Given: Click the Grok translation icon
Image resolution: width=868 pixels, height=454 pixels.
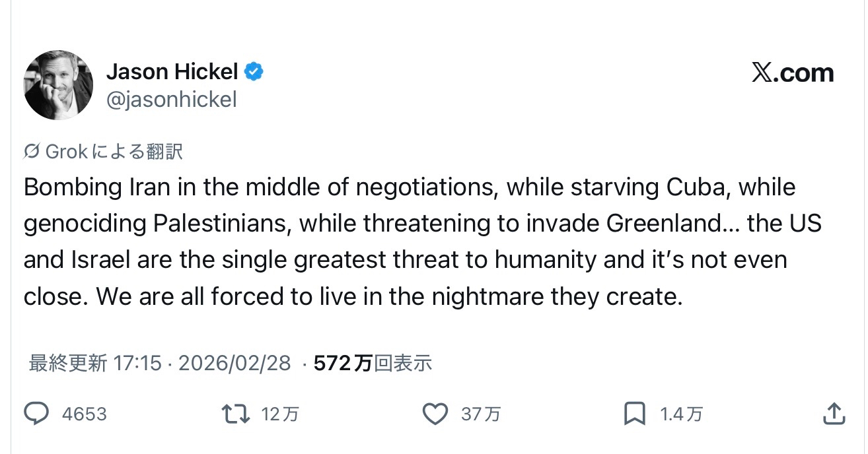Looking at the screenshot, I should click(32, 152).
